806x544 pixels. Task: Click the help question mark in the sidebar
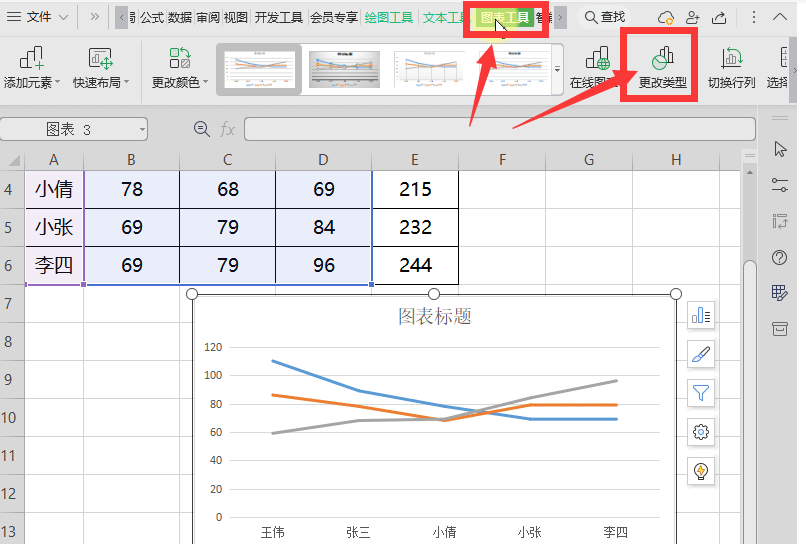(x=780, y=258)
